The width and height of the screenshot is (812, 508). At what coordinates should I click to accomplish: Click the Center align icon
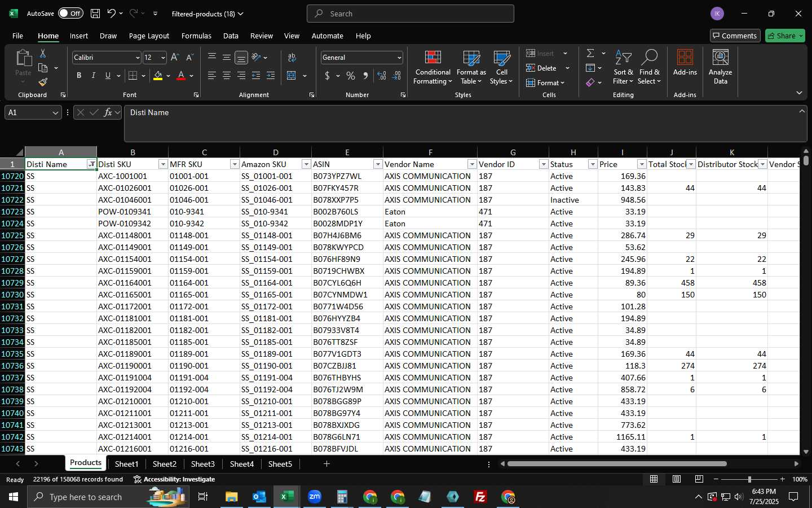coord(227,76)
